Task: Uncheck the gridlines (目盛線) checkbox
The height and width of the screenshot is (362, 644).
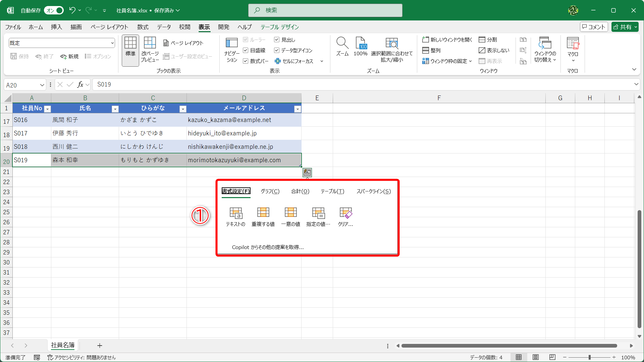Action: [x=246, y=50]
